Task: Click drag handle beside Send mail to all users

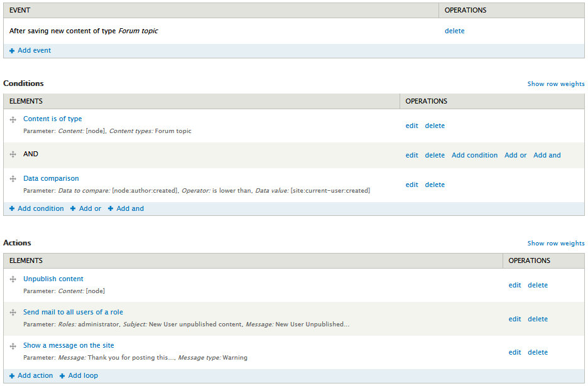Action: click(13, 313)
